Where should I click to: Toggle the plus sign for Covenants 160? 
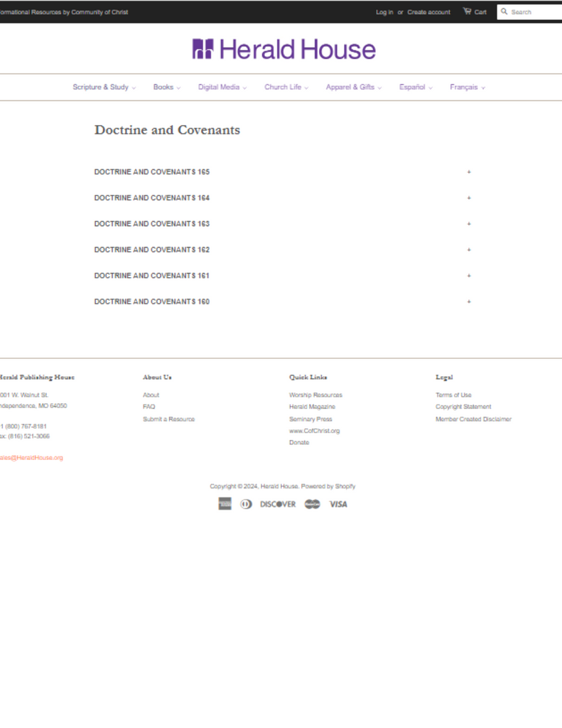click(469, 301)
